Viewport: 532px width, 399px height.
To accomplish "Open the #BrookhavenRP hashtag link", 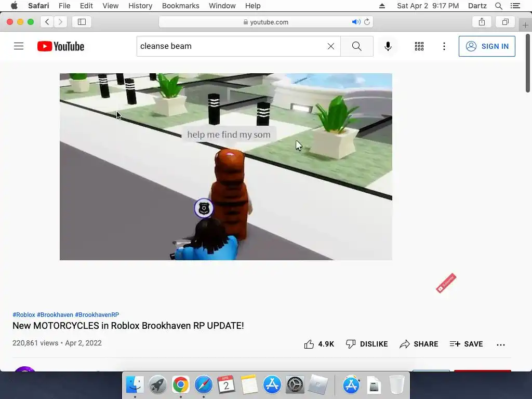I will (x=97, y=314).
